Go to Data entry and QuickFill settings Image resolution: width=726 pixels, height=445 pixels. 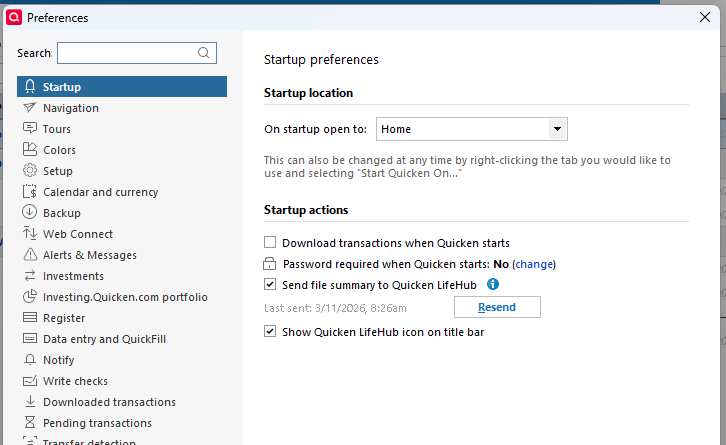(104, 339)
